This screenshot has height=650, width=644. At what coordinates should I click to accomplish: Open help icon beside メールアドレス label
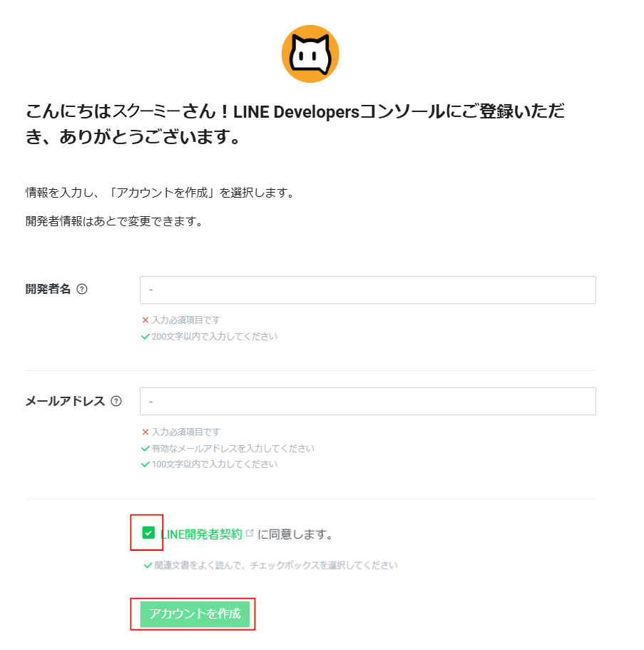[116, 401]
